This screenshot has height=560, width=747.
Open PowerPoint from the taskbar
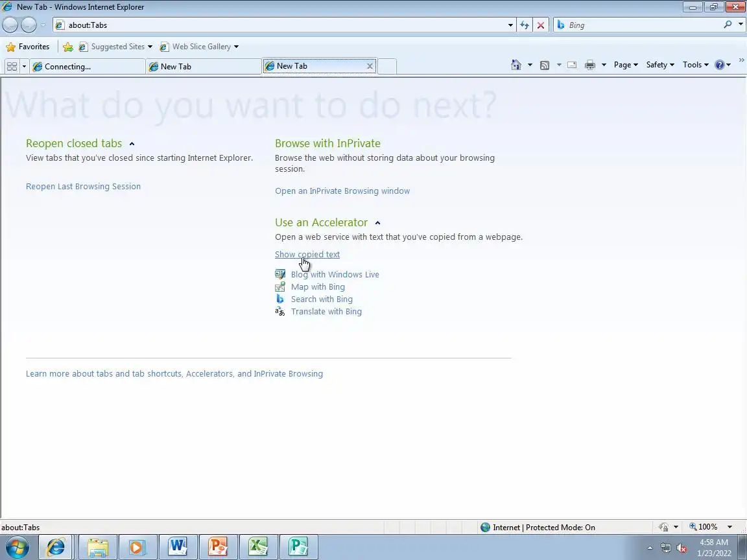217,548
